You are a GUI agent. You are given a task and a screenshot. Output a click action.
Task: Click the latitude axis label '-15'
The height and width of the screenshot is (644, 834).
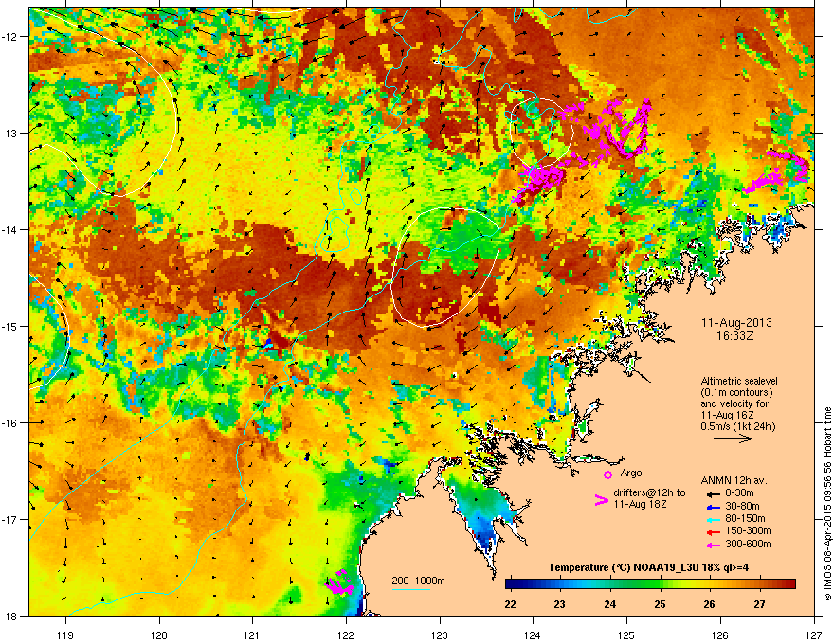click(10, 326)
